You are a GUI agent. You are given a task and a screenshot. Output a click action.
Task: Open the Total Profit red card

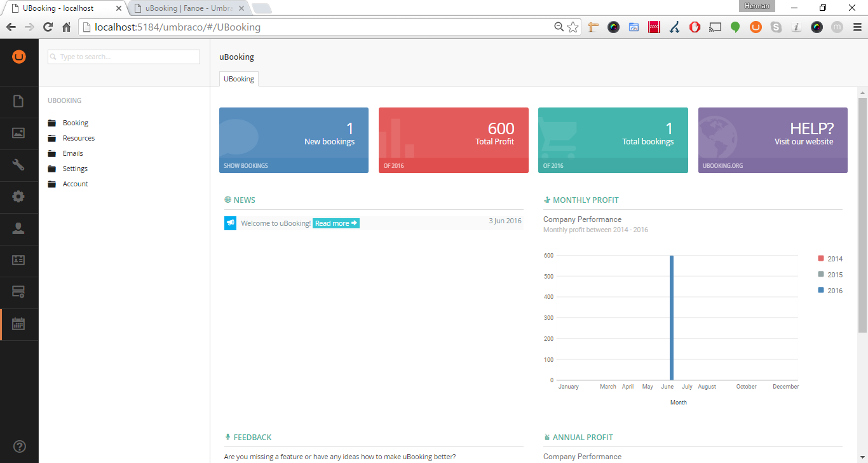454,140
